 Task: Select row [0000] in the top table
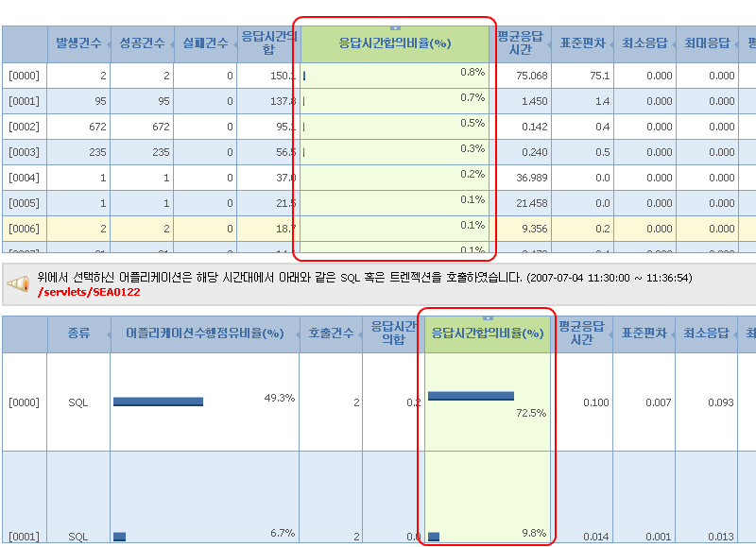click(24, 76)
